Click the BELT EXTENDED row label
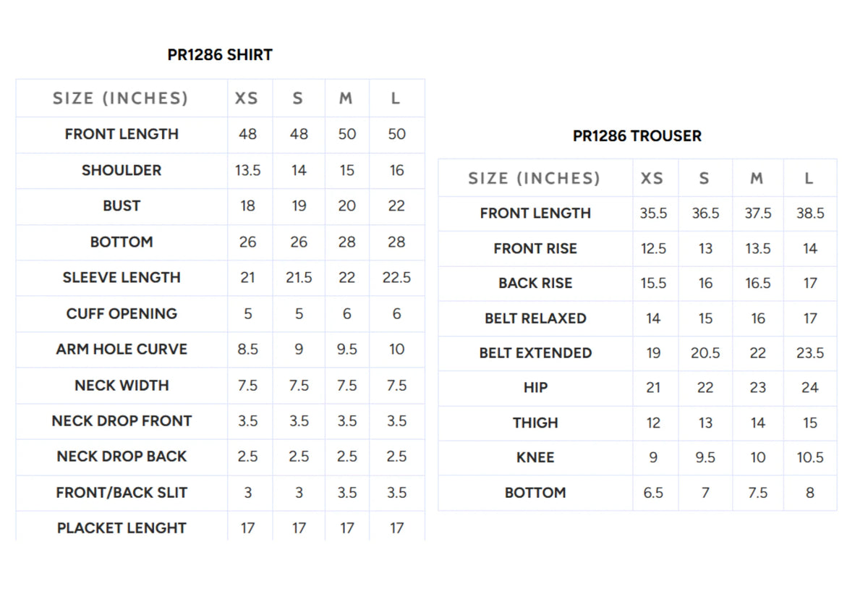Image resolution: width=868 pixels, height=610 pixels. (535, 353)
